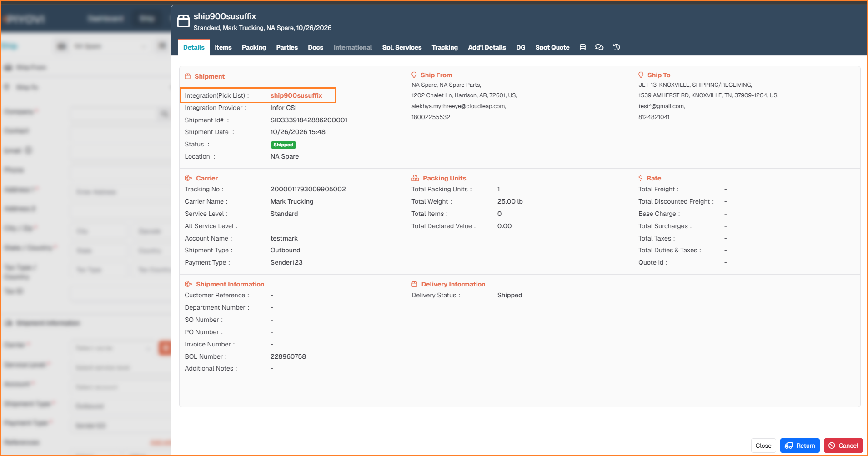
Task: Click the Delivery Information section icon
Action: pyautogui.click(x=414, y=284)
